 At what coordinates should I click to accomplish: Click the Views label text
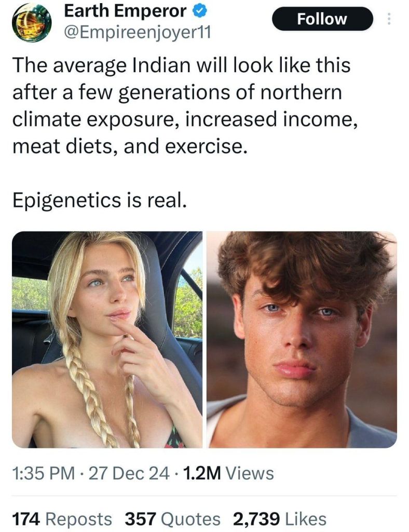point(250,473)
